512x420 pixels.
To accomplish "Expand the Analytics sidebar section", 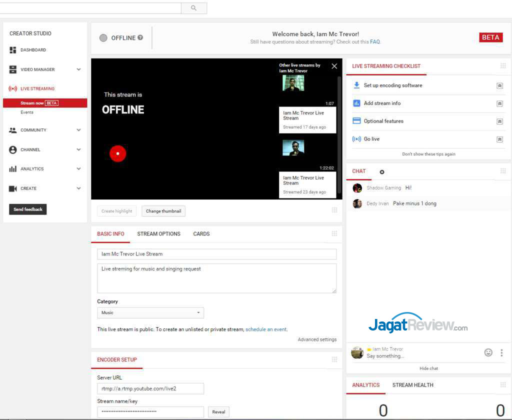I will (78, 169).
